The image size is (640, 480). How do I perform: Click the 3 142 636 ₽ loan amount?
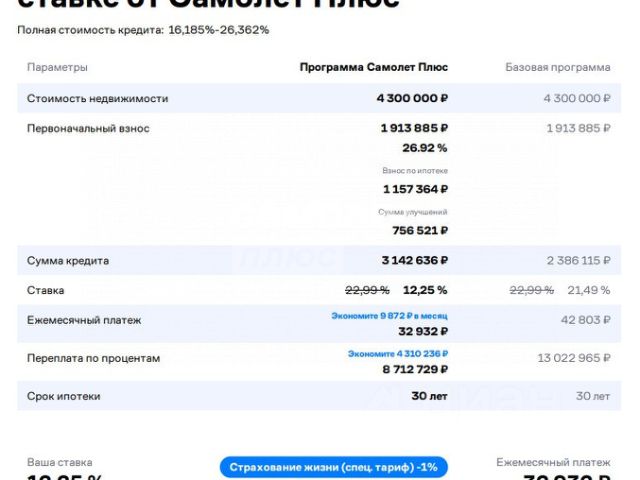[x=414, y=260]
